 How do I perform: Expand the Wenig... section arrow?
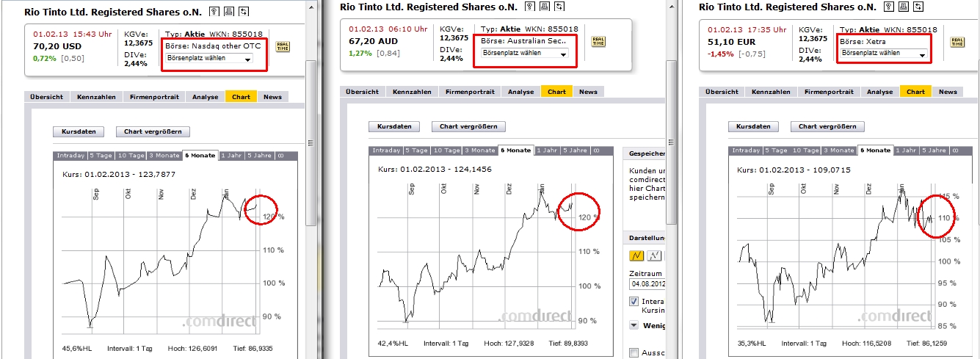[x=634, y=325]
